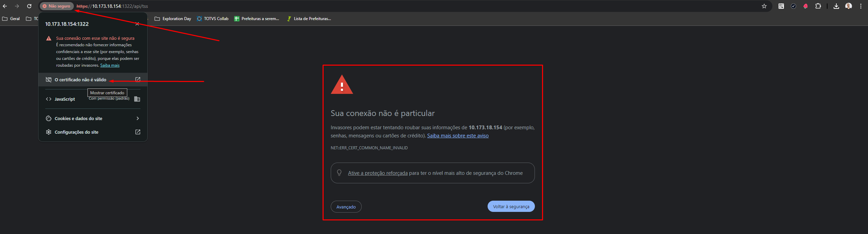Open the Extensions puzzle icon

tap(818, 6)
